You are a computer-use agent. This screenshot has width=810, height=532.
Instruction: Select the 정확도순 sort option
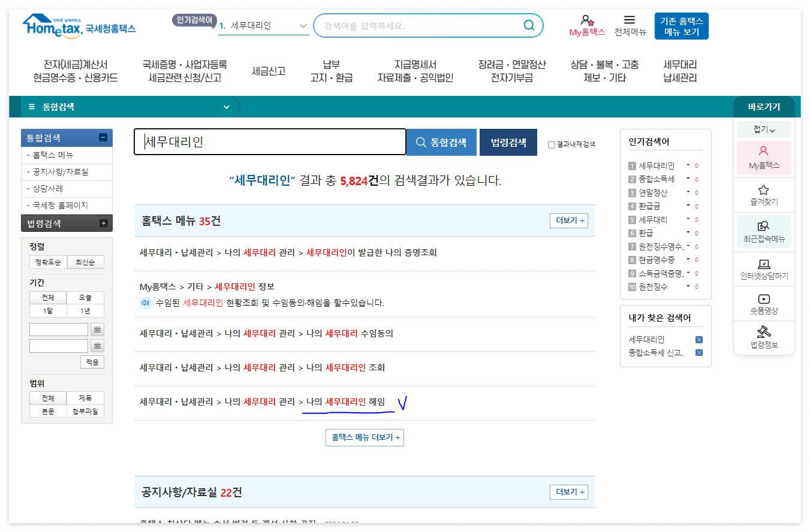[49, 262]
